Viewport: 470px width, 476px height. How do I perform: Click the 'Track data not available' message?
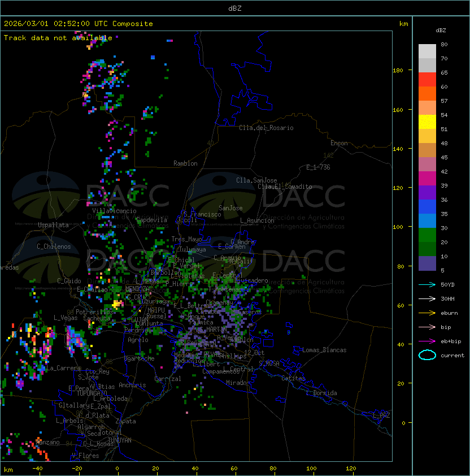58,38
